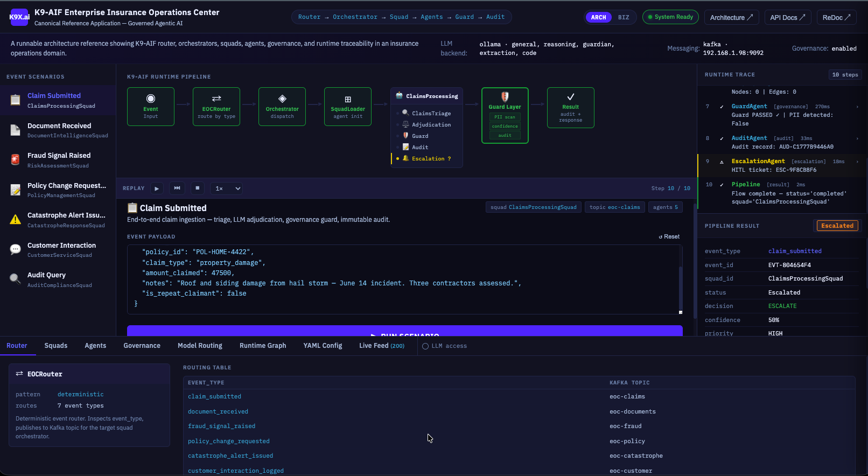
Task: Open the Agents tab
Action: pyautogui.click(x=95, y=346)
